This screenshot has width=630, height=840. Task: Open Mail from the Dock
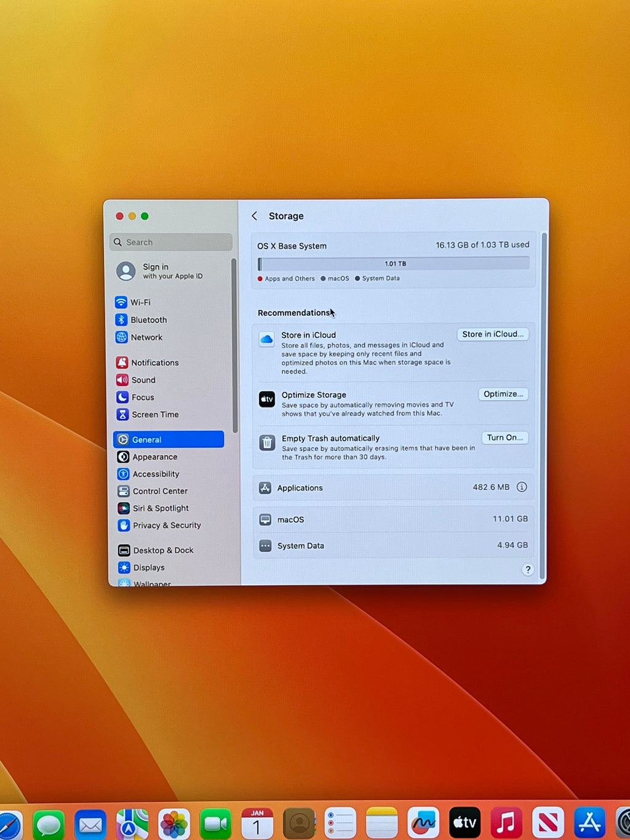coord(90,823)
